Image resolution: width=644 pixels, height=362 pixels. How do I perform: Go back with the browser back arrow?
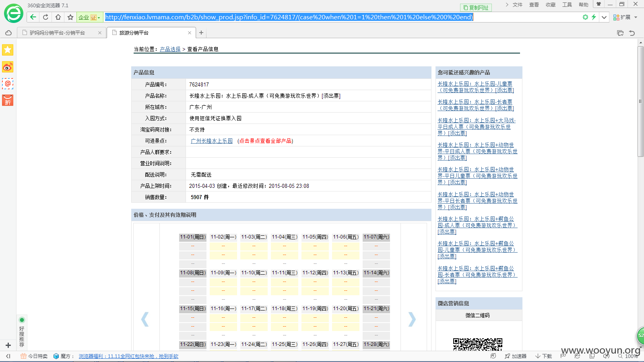click(33, 17)
